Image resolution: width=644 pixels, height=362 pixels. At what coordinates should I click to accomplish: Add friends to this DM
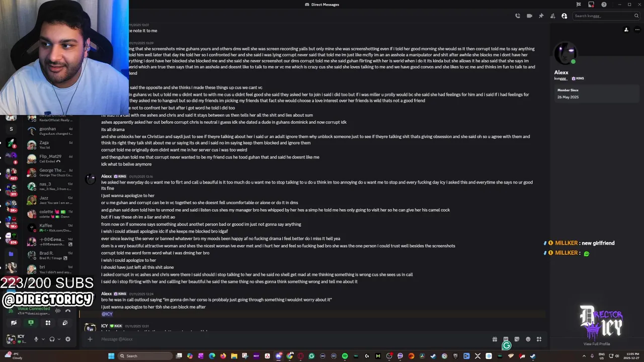click(x=552, y=16)
